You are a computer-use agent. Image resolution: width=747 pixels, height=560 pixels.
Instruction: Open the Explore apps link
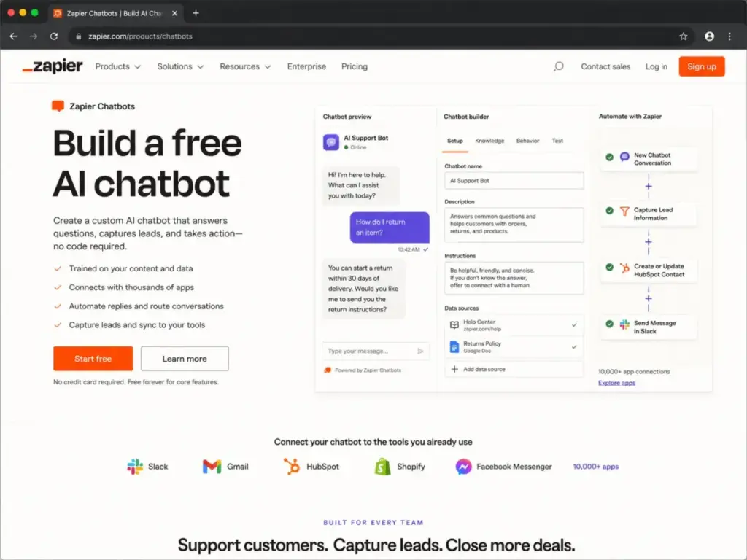click(x=616, y=383)
